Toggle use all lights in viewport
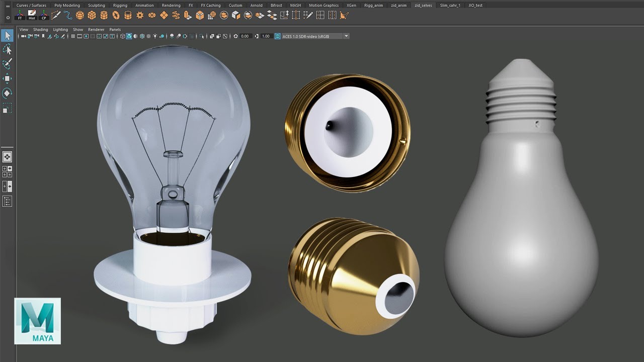The height and width of the screenshot is (362, 644). tap(155, 36)
